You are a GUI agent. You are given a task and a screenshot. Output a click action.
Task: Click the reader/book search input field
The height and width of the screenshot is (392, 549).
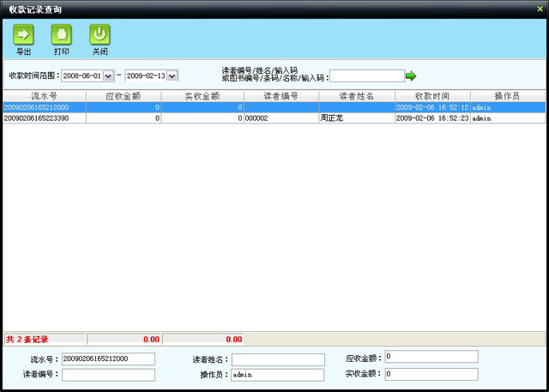coord(366,75)
